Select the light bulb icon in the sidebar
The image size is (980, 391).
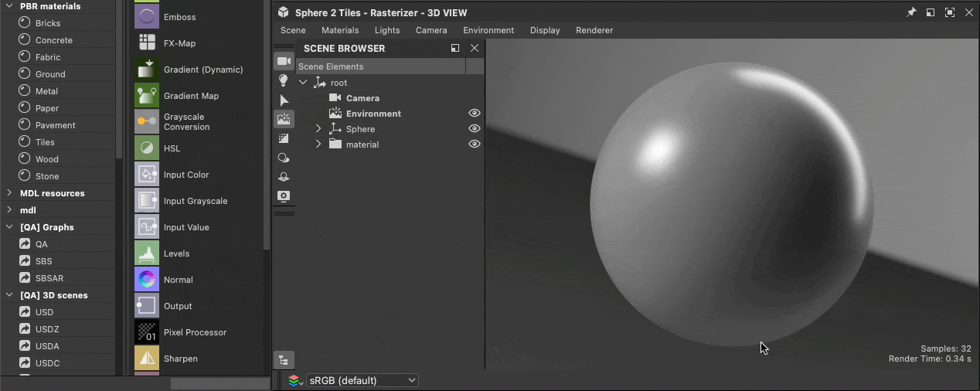[284, 80]
